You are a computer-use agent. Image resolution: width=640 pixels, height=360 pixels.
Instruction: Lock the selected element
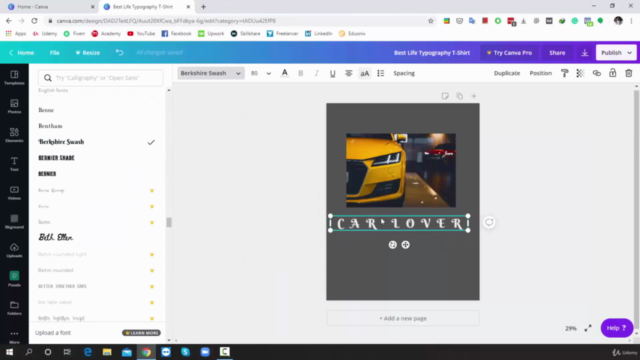612,73
